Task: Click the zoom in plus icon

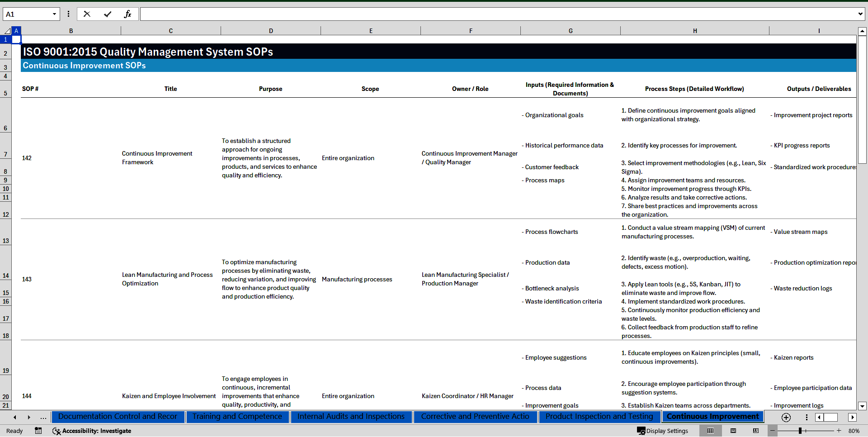Action: 839,431
